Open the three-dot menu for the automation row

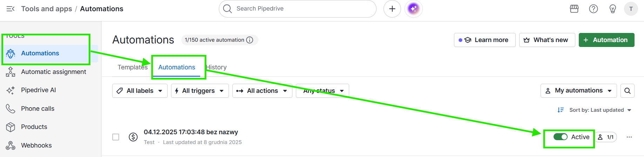pyautogui.click(x=629, y=137)
